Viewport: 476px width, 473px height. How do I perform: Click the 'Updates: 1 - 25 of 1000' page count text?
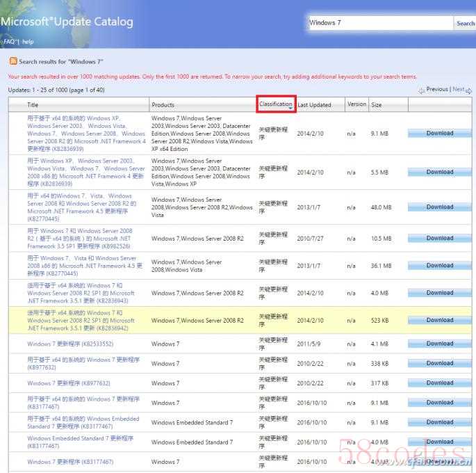(x=56, y=90)
